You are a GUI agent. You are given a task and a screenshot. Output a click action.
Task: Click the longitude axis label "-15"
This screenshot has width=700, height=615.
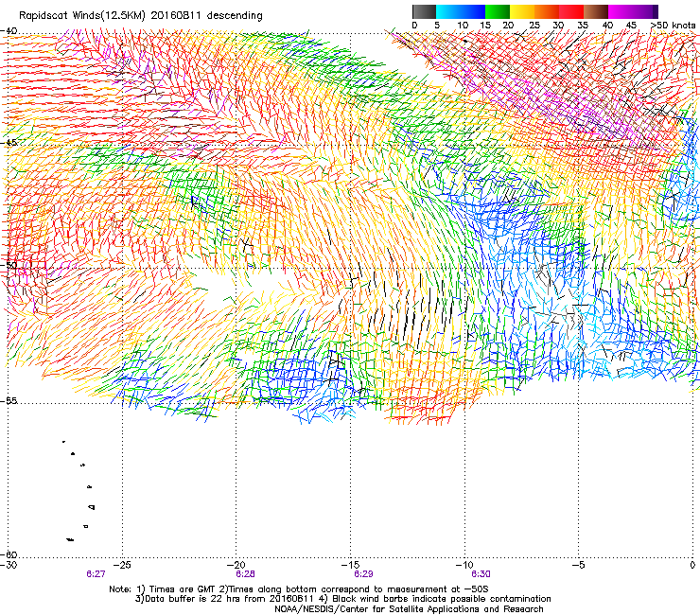[x=351, y=565]
